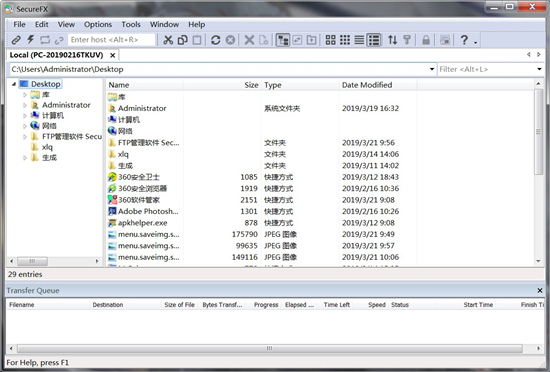Open the Tools menu

click(x=131, y=25)
